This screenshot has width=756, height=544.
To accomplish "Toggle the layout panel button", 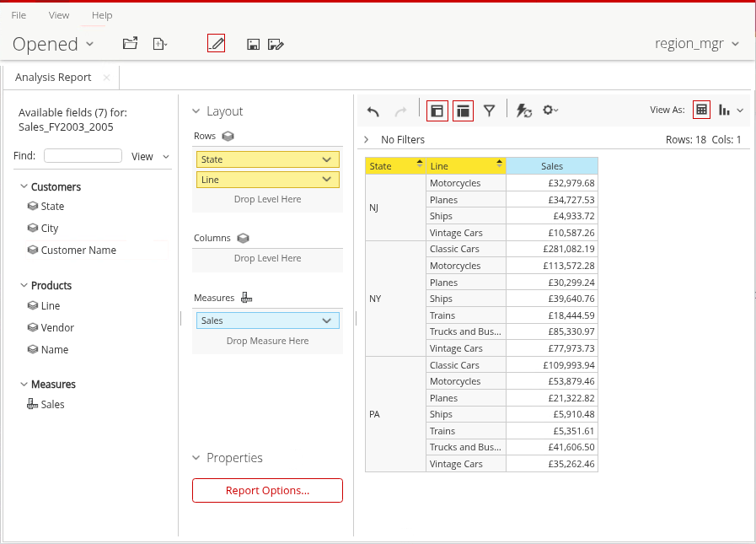I will coord(463,110).
